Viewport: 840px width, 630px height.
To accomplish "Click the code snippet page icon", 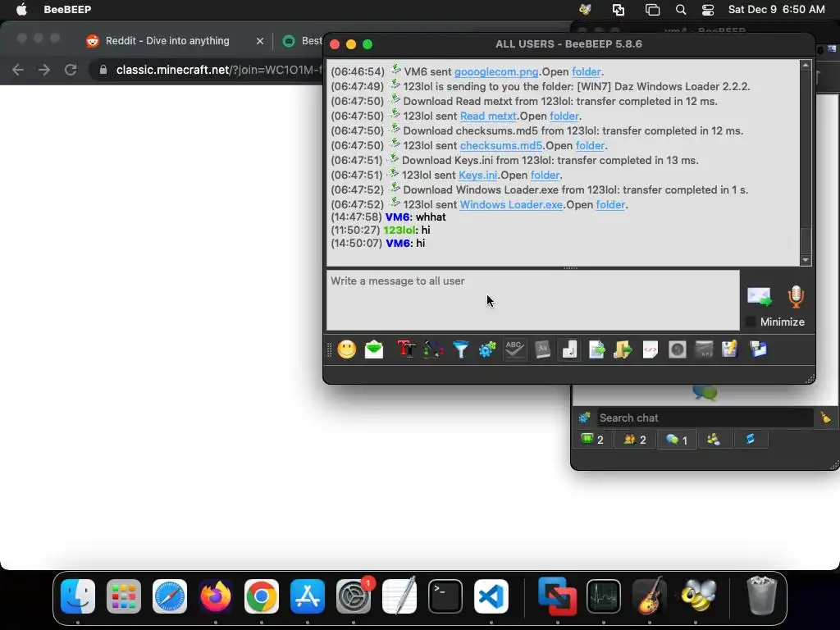I will 650,349.
